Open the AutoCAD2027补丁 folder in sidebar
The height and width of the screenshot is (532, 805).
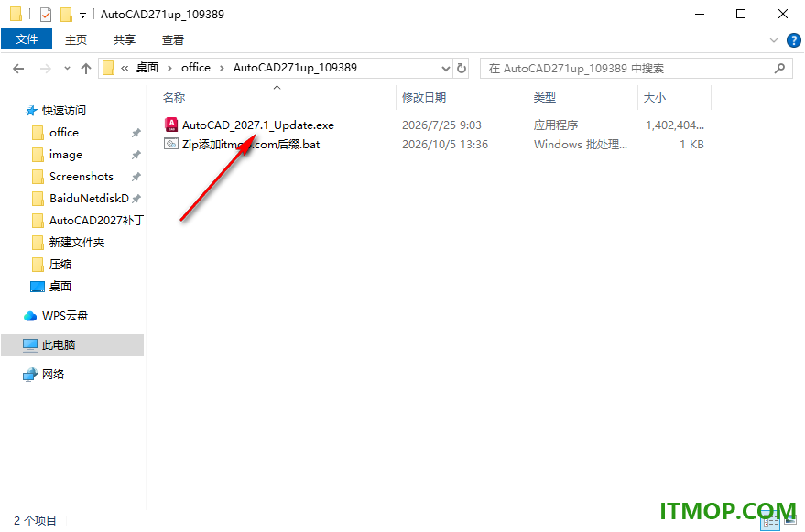click(x=96, y=221)
